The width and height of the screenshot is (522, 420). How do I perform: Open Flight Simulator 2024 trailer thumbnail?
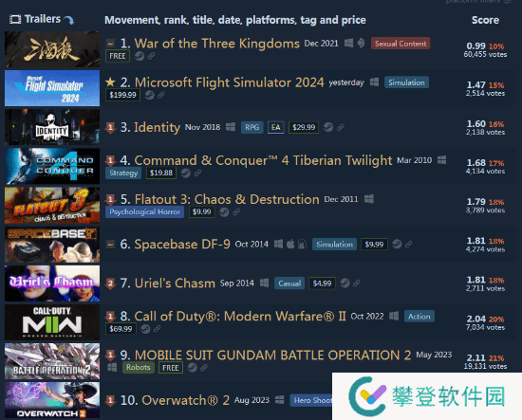click(x=52, y=88)
